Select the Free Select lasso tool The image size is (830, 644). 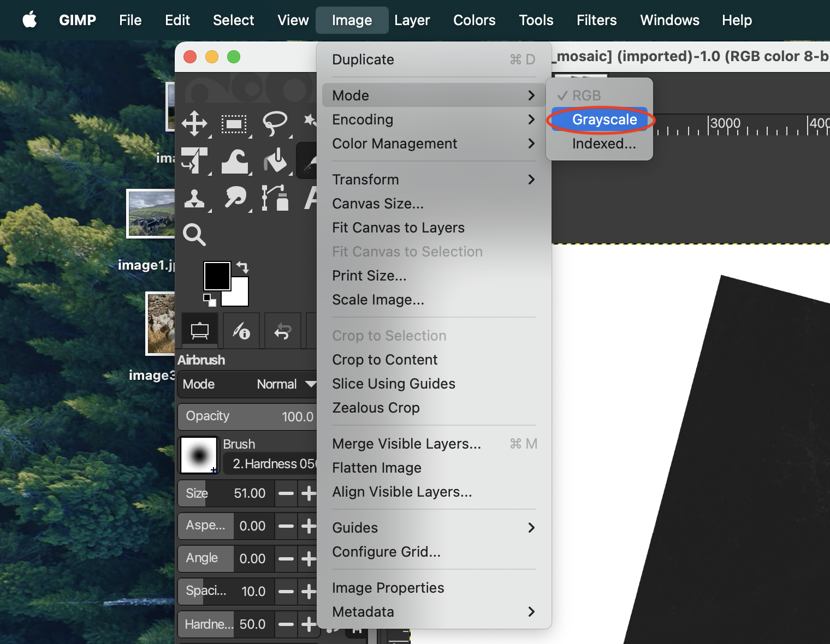(x=275, y=124)
